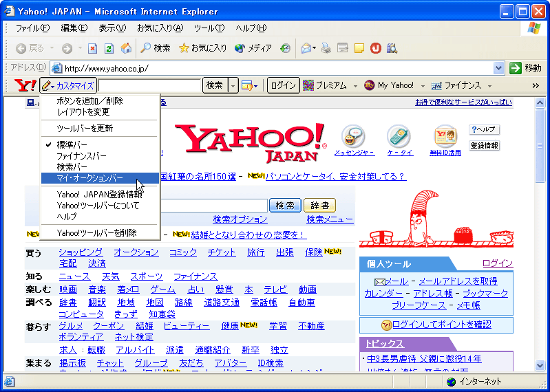Click ログイン button on Yahoo toolbar

tap(284, 85)
